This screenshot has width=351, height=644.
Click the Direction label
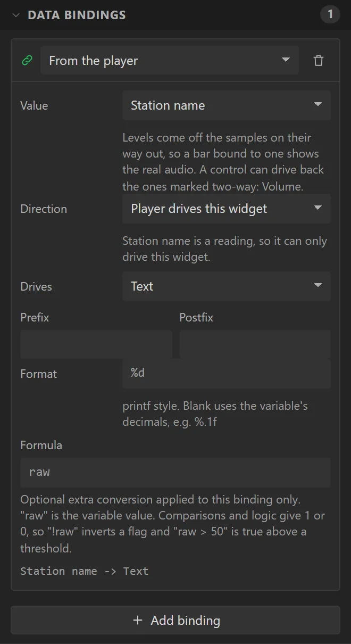pyautogui.click(x=44, y=209)
